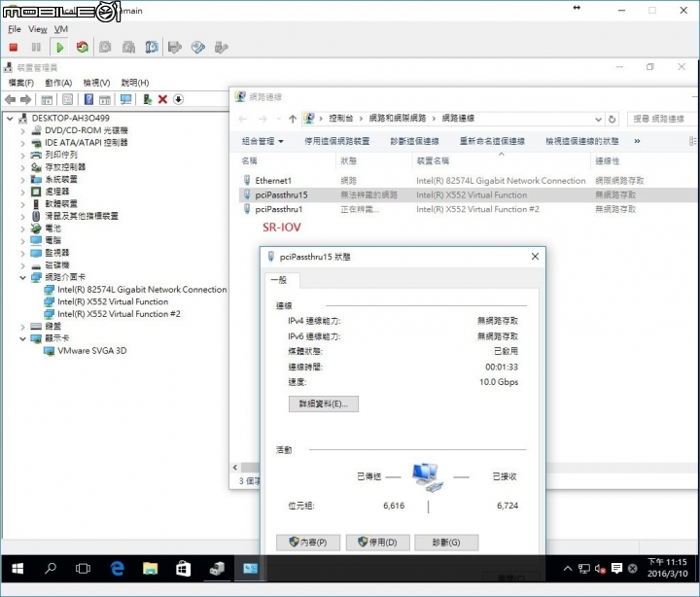Open the snapshot manager icon
Image resolution: width=700 pixels, height=597 pixels.
152,47
